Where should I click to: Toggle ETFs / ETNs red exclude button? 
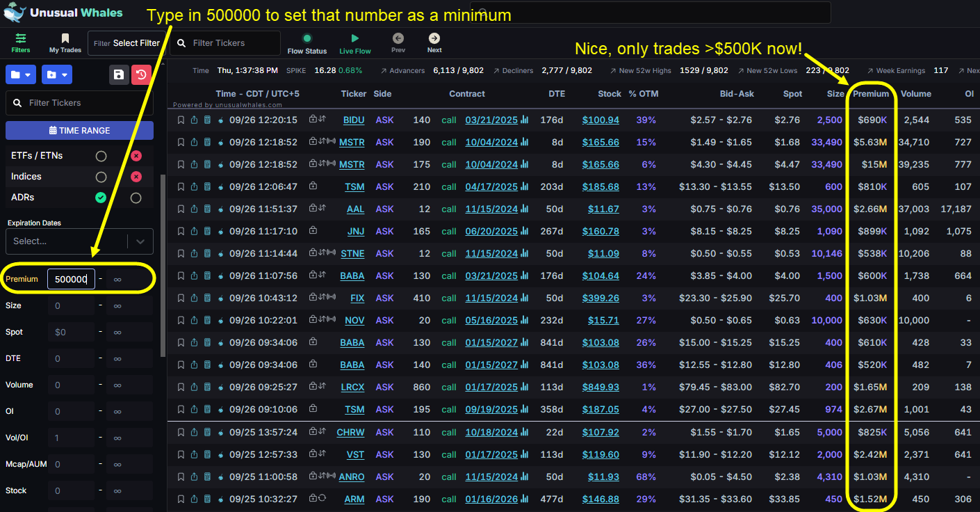tap(136, 156)
